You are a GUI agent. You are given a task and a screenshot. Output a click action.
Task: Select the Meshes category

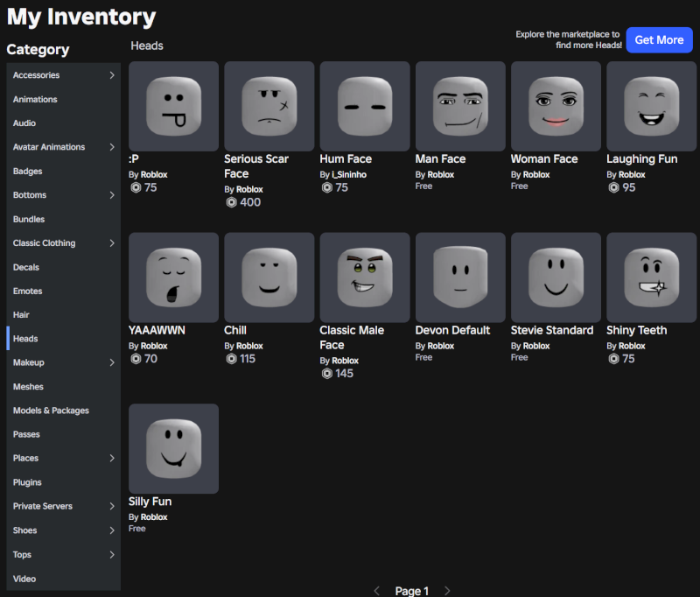(x=63, y=387)
